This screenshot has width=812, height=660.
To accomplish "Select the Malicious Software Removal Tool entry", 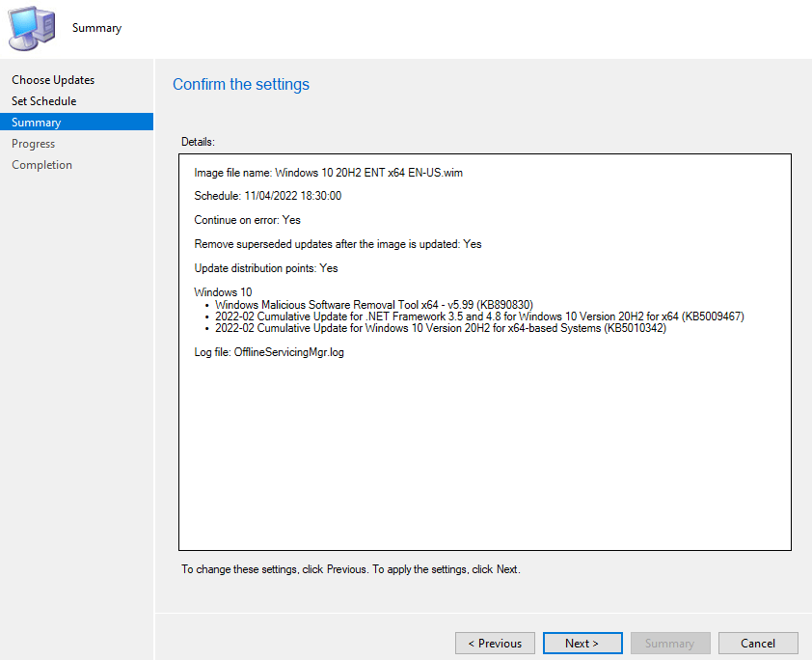I will click(373, 305).
